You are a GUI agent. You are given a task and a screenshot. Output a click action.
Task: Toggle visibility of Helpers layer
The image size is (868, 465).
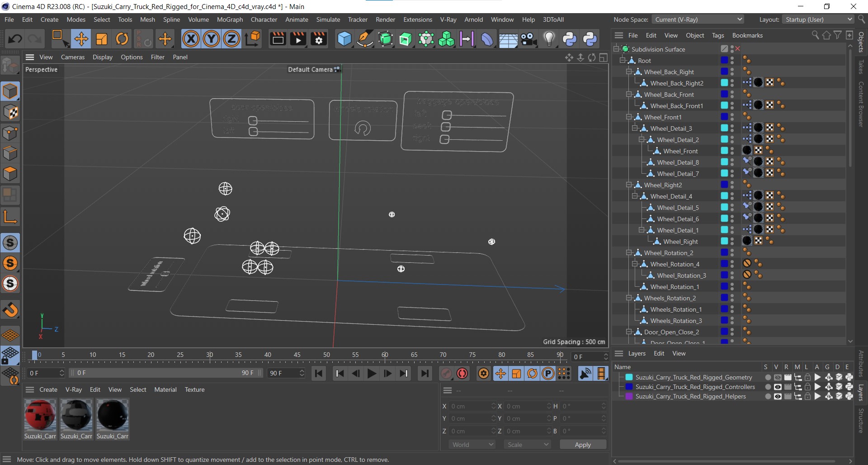pos(778,397)
